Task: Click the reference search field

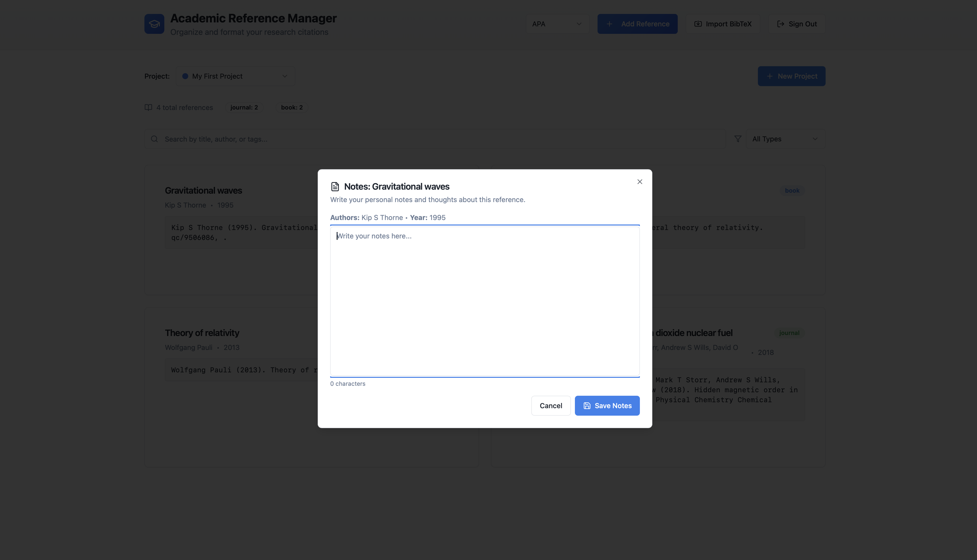Action: tap(435, 139)
